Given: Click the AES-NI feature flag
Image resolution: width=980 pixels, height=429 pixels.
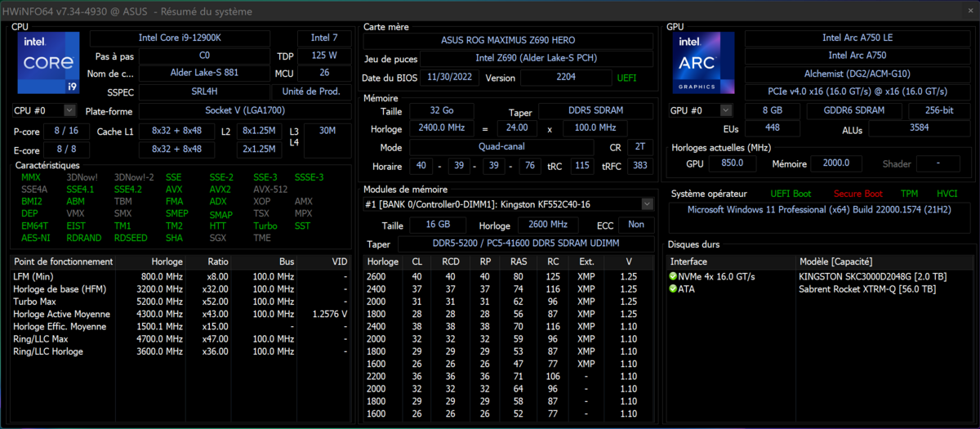Looking at the screenshot, I should 37,238.
